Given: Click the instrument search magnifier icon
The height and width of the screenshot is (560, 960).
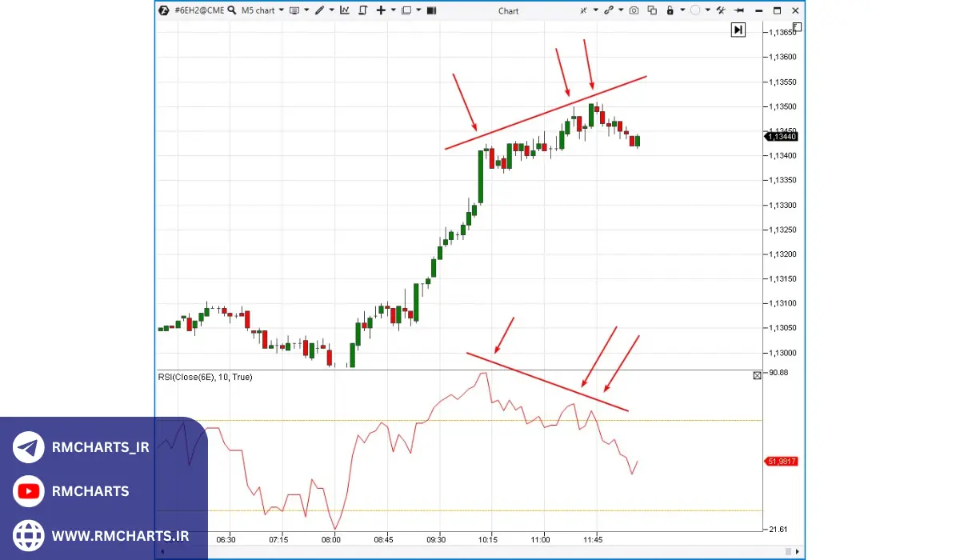Looking at the screenshot, I should (x=231, y=10).
